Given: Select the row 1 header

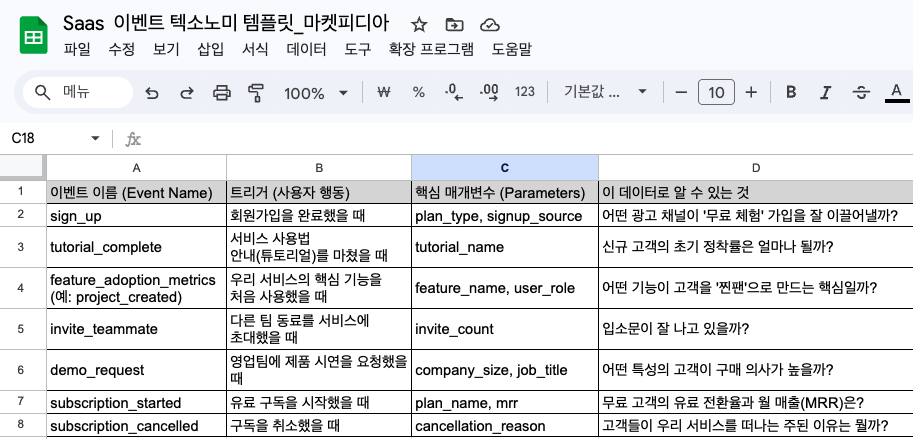Looking at the screenshot, I should (22, 192).
